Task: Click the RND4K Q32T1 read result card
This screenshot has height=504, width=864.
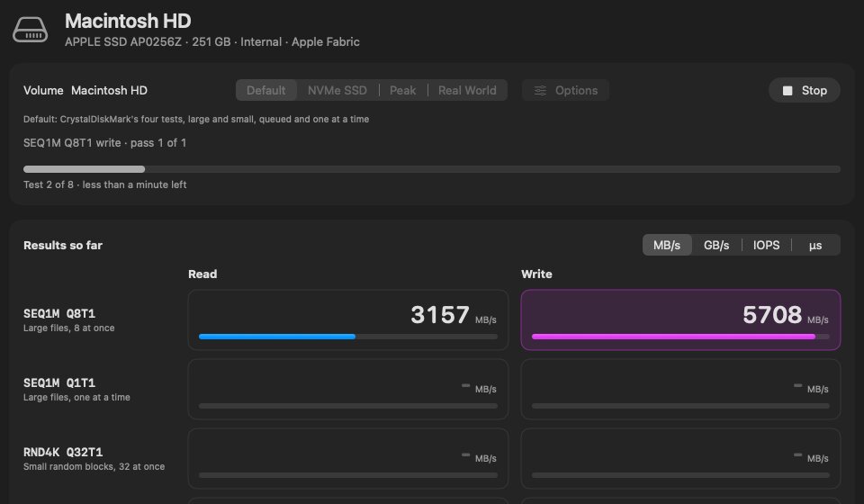Action: (348, 459)
